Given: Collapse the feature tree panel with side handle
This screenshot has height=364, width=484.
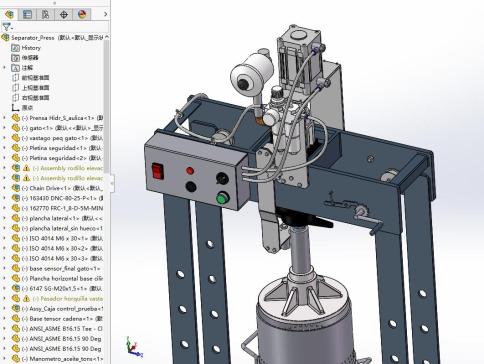Looking at the screenshot, I should [111, 183].
